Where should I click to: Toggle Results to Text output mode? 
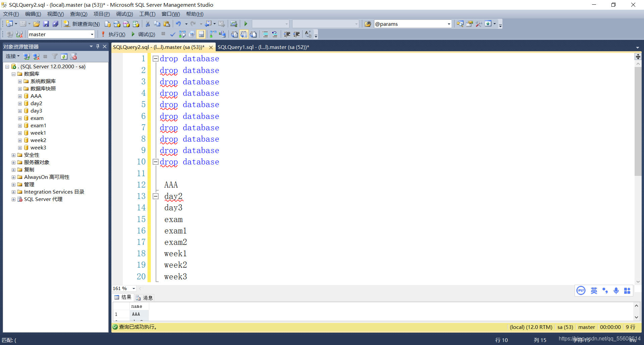pos(234,34)
